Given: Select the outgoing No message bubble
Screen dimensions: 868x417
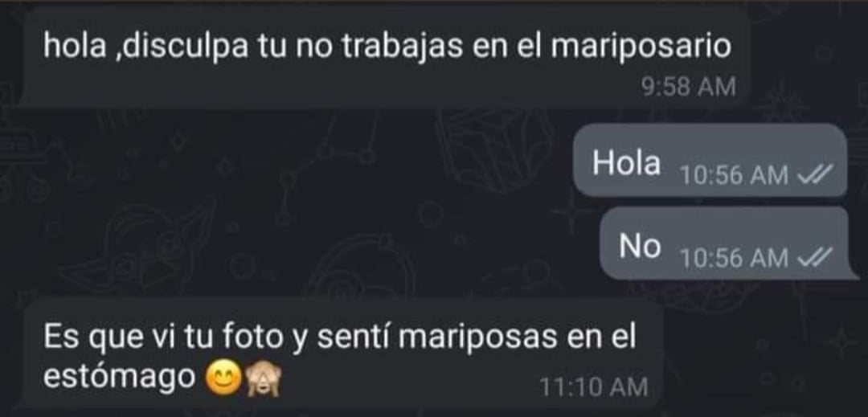Looking at the screenshot, I should click(x=724, y=243).
